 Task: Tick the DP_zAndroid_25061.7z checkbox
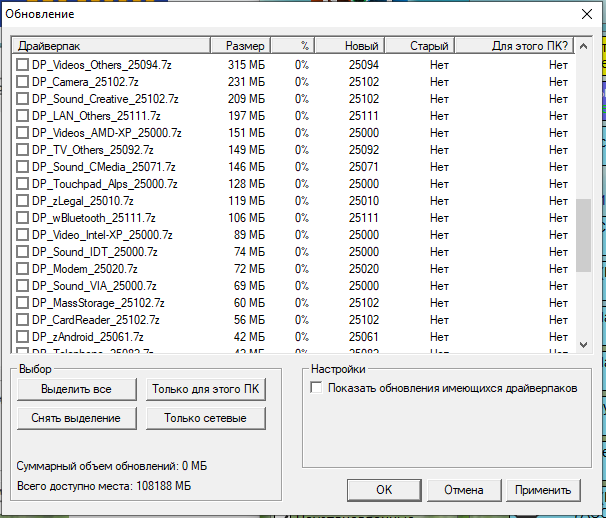pos(23,337)
